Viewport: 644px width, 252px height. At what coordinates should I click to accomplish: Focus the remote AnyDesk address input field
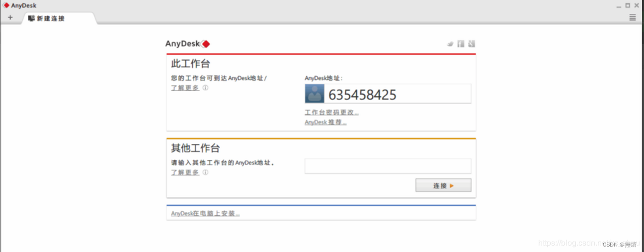click(x=388, y=166)
